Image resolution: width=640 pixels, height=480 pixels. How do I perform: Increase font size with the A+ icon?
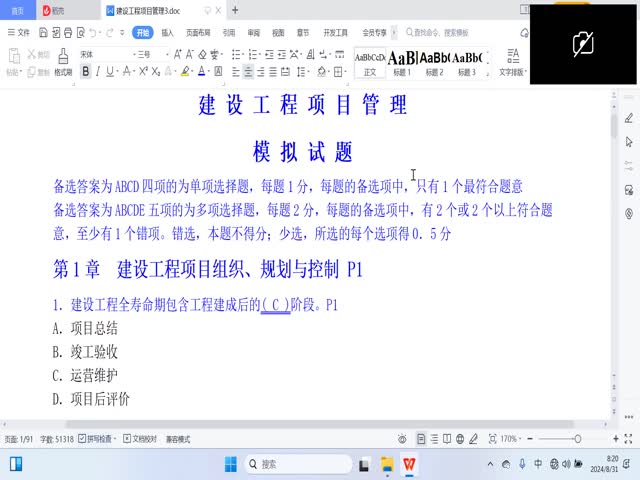tap(178, 54)
